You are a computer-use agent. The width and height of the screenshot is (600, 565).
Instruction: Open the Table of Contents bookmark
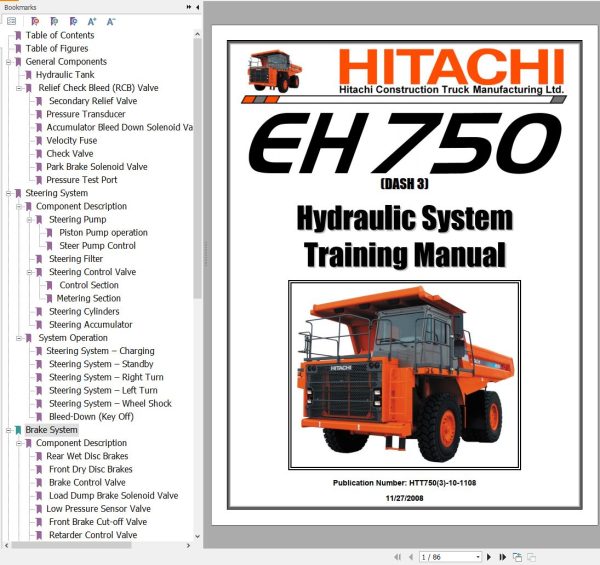point(60,35)
